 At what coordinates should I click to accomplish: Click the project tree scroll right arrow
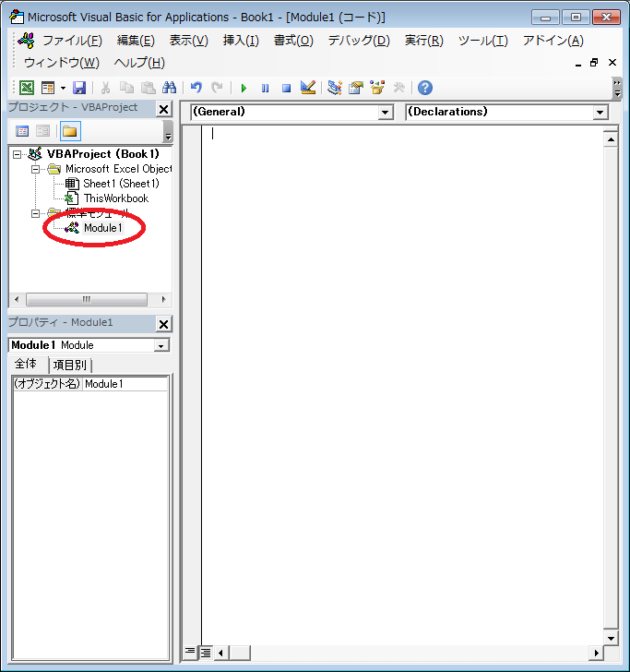pyautogui.click(x=163, y=299)
